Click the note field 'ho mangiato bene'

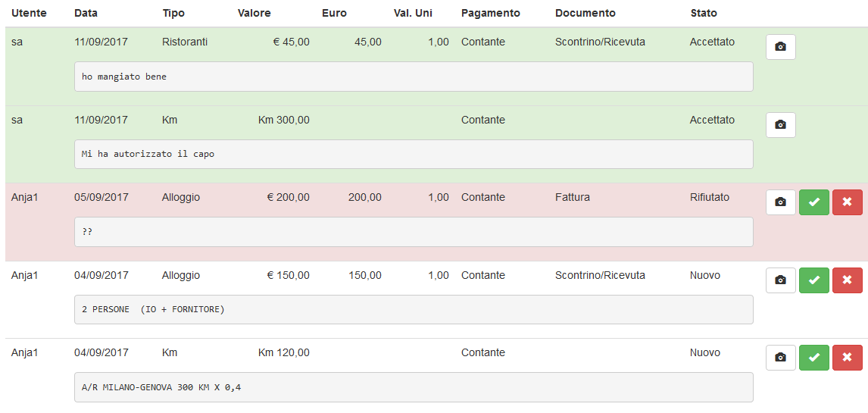point(414,77)
